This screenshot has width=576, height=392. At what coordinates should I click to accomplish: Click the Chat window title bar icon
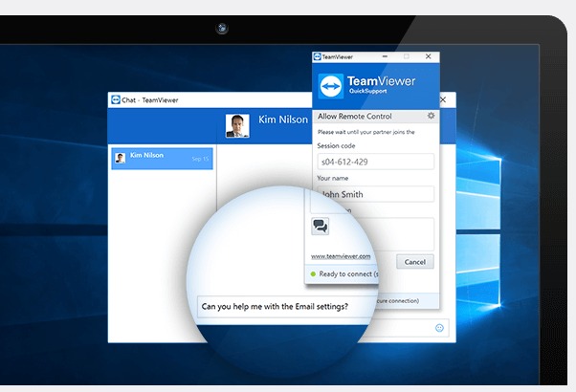point(116,99)
